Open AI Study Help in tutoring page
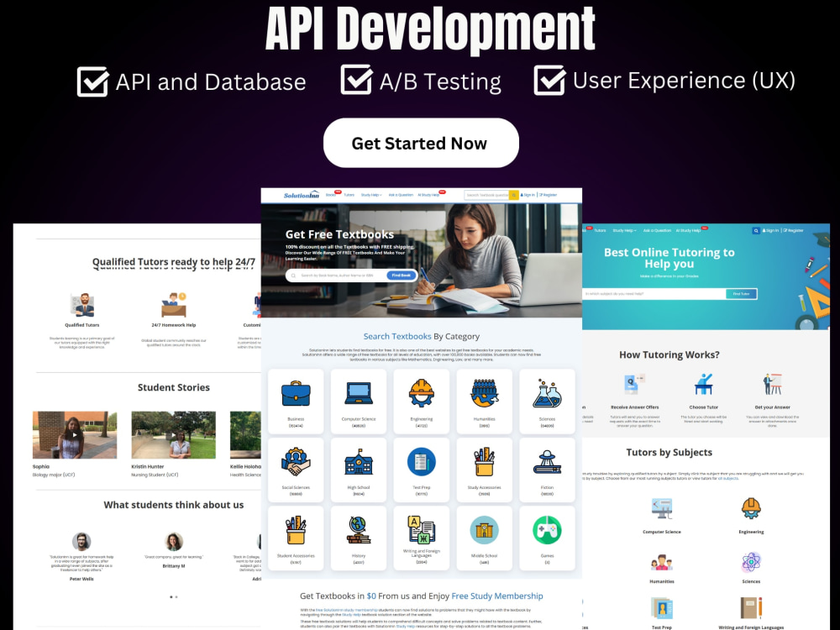840x630 pixels. click(689, 230)
